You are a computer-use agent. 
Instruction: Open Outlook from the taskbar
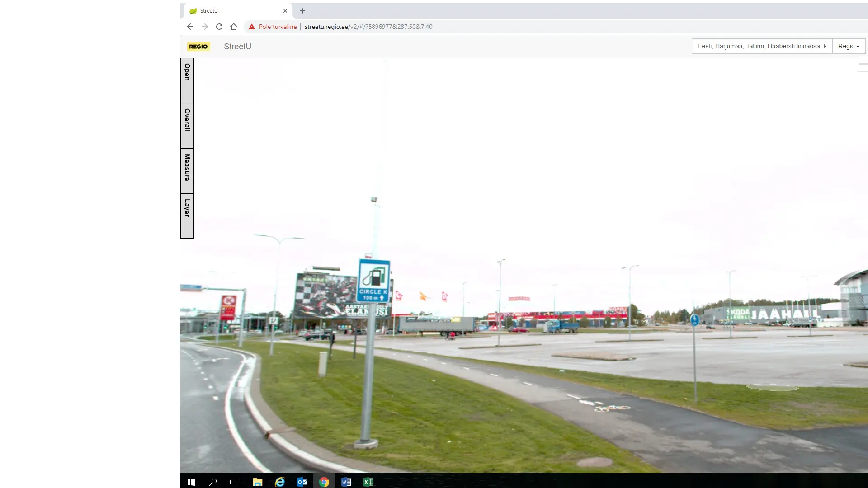coord(302,482)
